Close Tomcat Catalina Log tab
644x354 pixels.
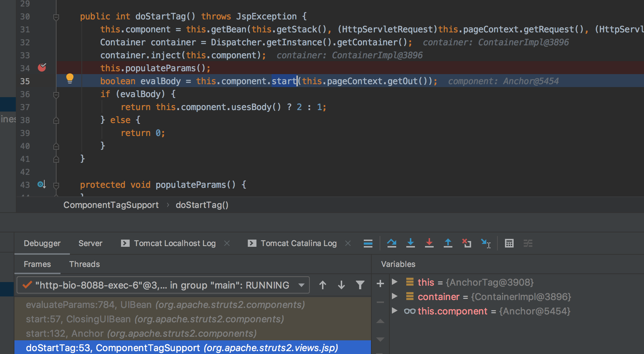[348, 244]
